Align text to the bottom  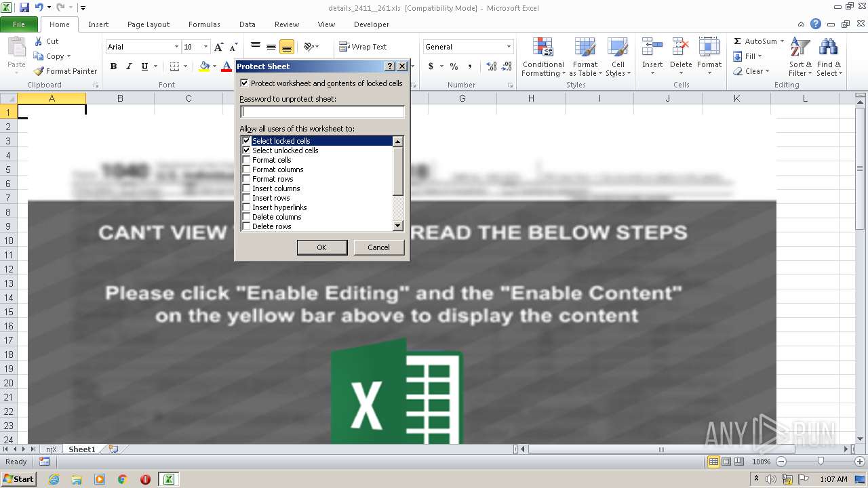tap(287, 47)
